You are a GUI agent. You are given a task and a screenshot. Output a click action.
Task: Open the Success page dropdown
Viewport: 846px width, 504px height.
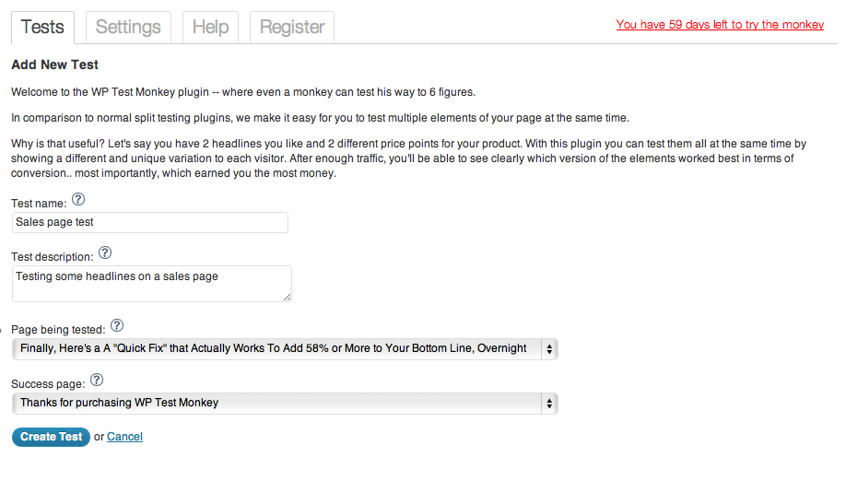pyautogui.click(x=285, y=403)
